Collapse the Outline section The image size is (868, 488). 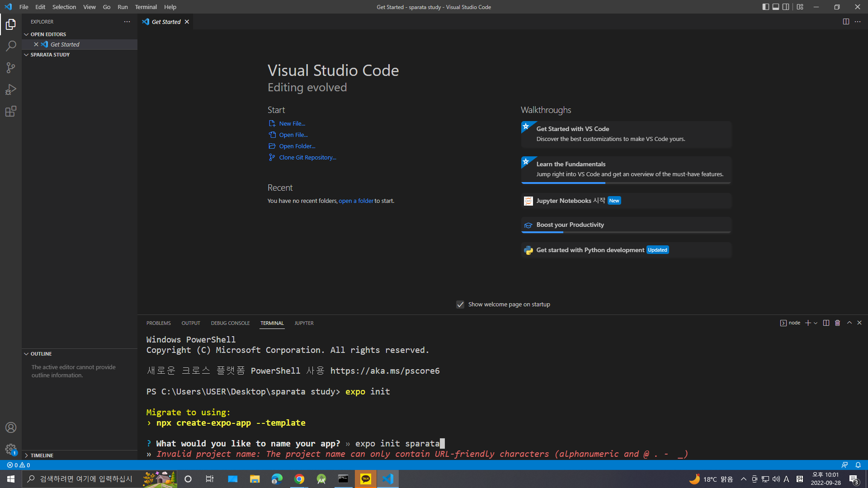point(80,354)
